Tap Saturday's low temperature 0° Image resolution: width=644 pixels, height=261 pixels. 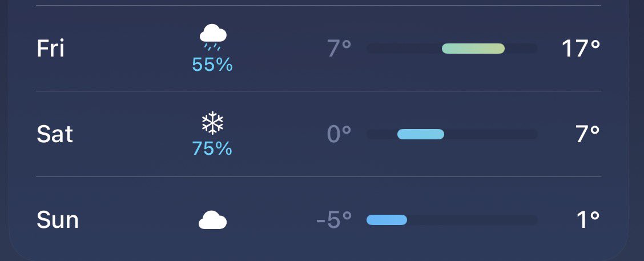point(339,134)
